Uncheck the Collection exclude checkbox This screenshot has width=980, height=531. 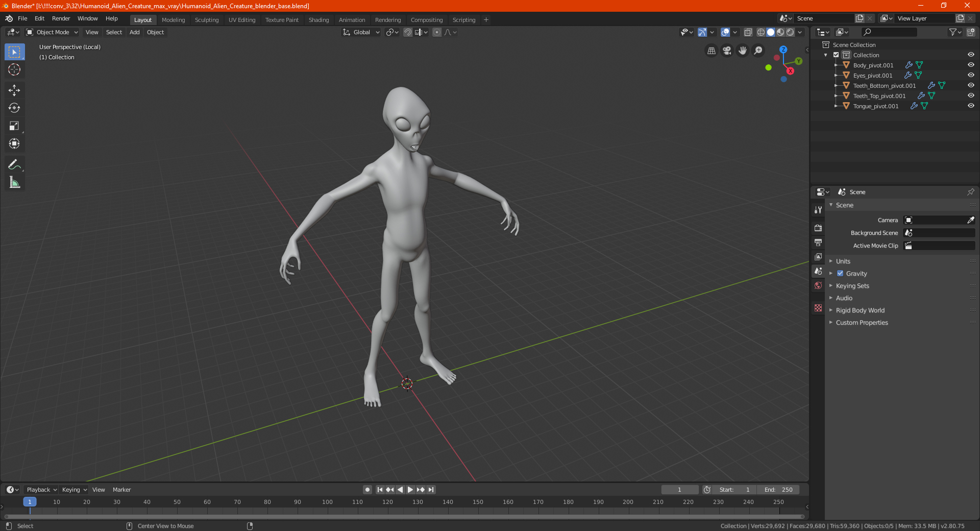836,55
